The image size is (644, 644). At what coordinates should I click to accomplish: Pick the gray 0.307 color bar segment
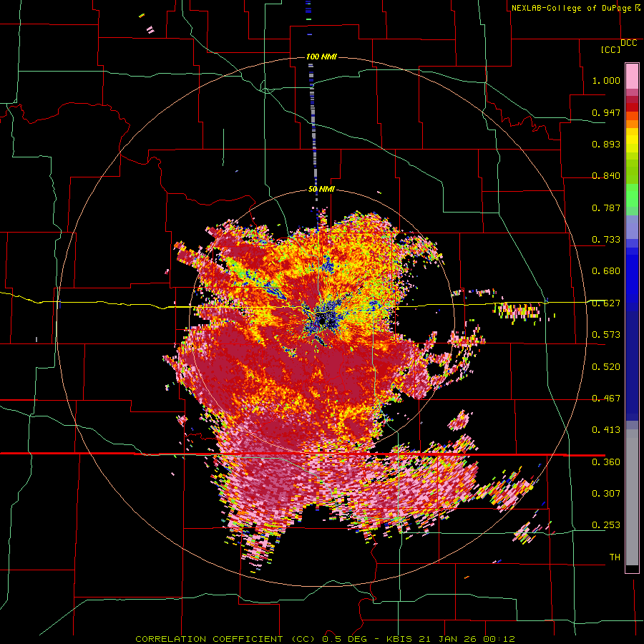point(632,497)
